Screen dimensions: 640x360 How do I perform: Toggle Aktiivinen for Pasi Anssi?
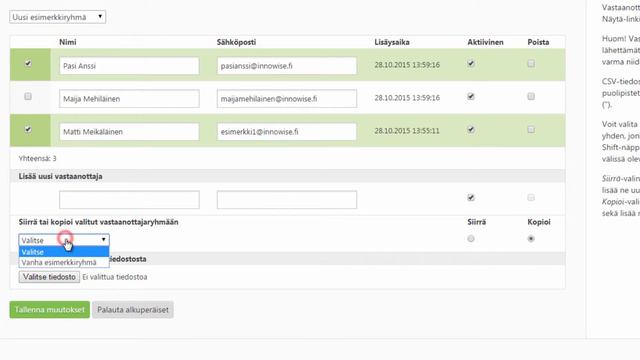click(471, 64)
